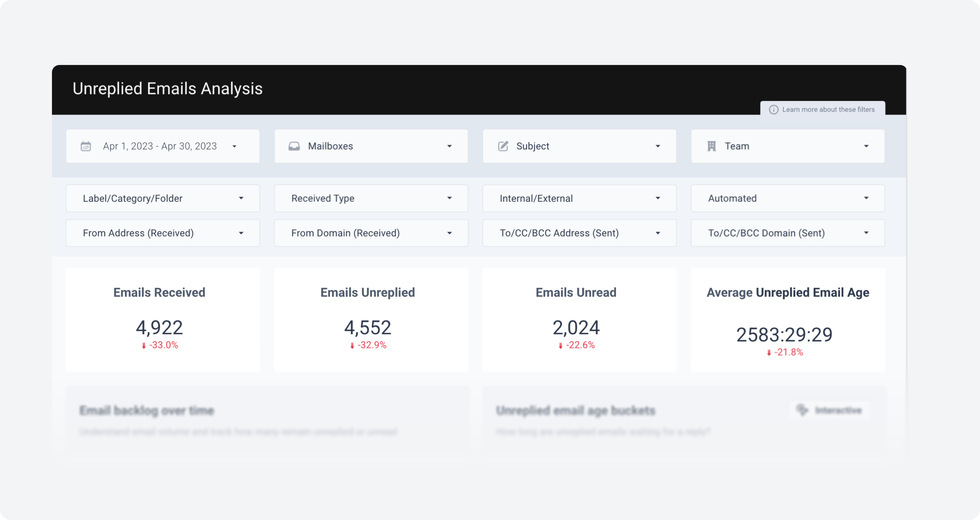
Task: Click the Interactive button on age buckets
Action: tap(830, 410)
